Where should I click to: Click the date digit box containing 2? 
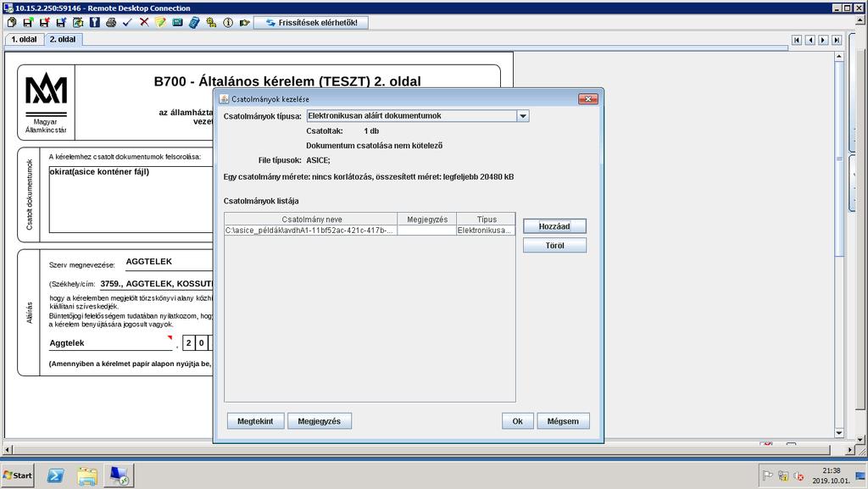(x=189, y=343)
